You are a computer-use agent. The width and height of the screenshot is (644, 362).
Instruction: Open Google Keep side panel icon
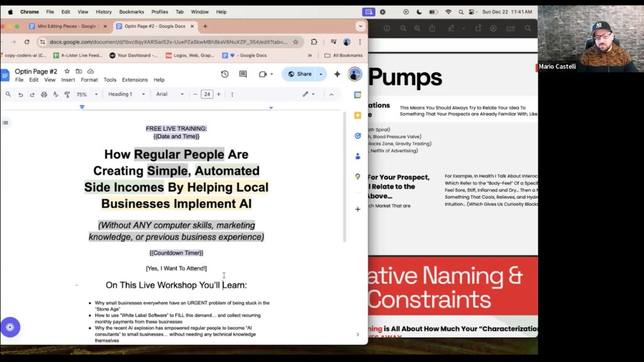(358, 116)
